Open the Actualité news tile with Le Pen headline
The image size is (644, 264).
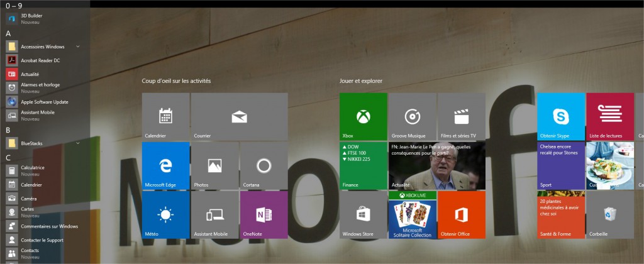click(x=437, y=165)
